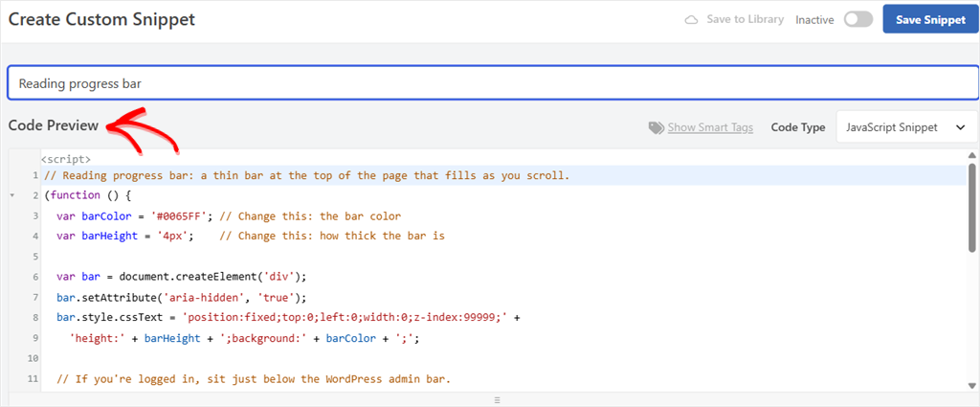980x407 pixels.
Task: Toggle the Inactive switch on
Action: pos(858,19)
